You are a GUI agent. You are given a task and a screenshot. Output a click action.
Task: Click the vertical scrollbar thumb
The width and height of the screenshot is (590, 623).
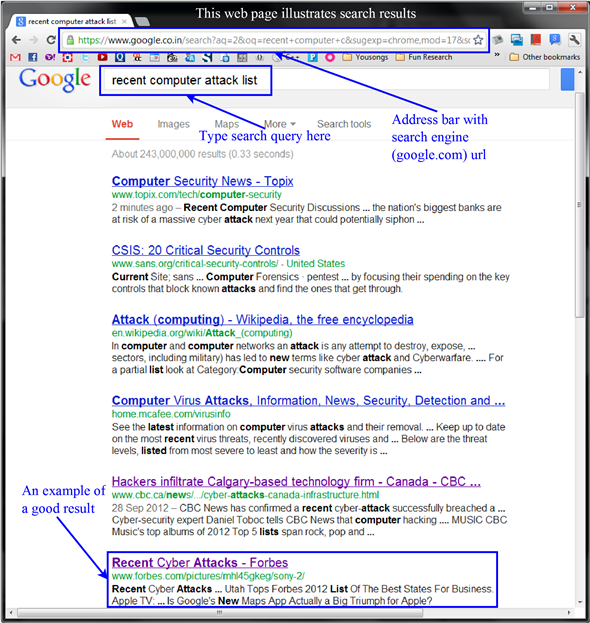[580, 205]
